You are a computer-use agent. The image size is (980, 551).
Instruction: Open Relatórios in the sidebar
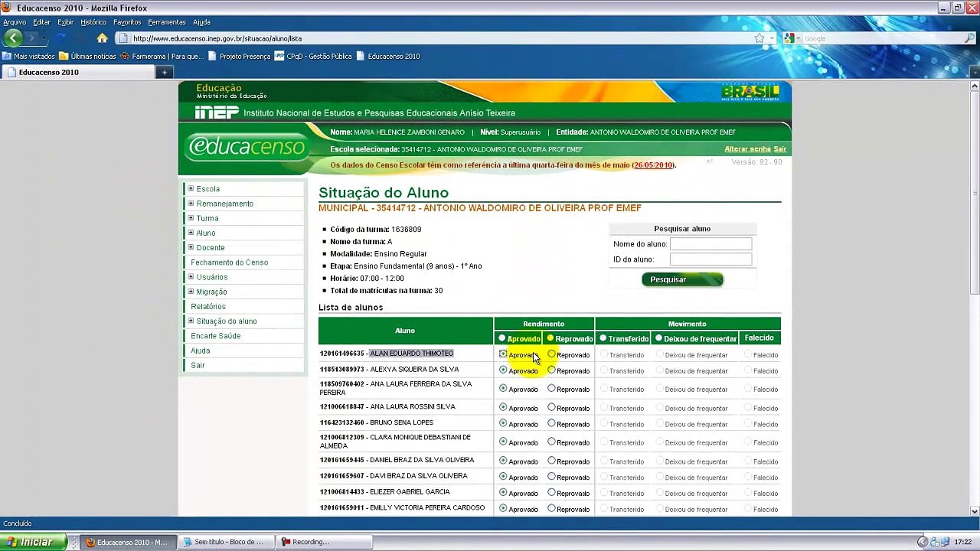tap(208, 307)
